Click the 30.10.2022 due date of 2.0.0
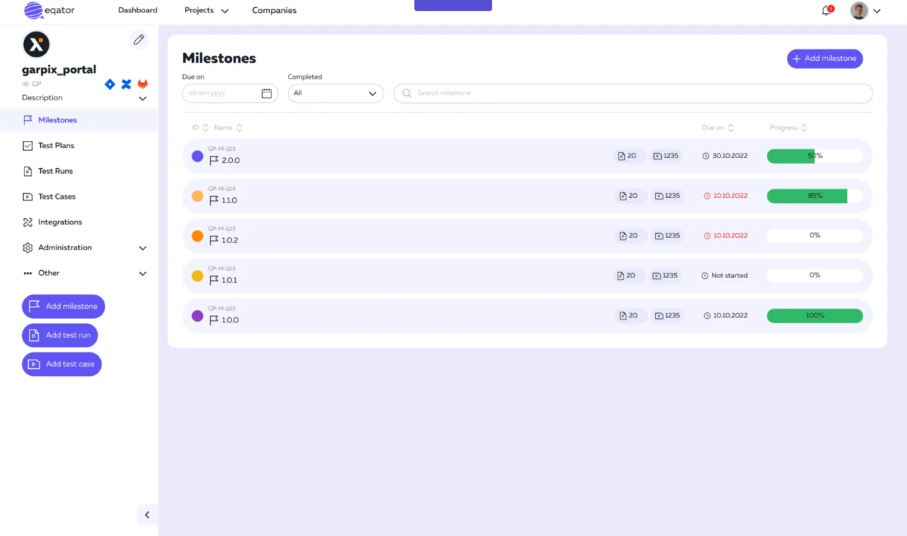The width and height of the screenshot is (907, 536). (725, 156)
